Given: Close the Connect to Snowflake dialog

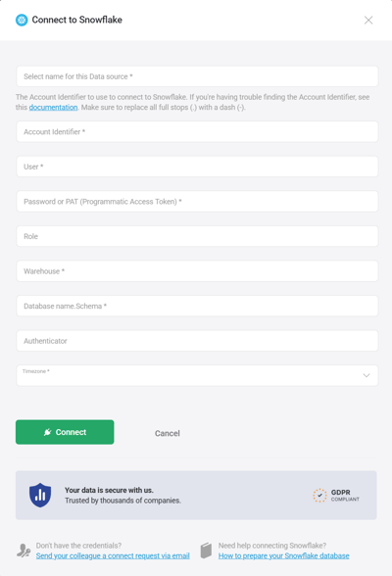Looking at the screenshot, I should pyautogui.click(x=368, y=21).
